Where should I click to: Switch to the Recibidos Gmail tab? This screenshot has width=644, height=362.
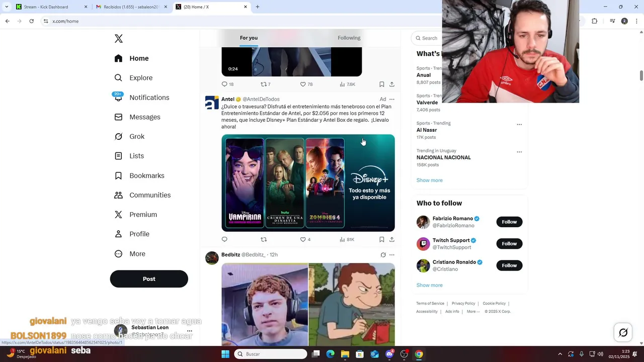pyautogui.click(x=131, y=7)
